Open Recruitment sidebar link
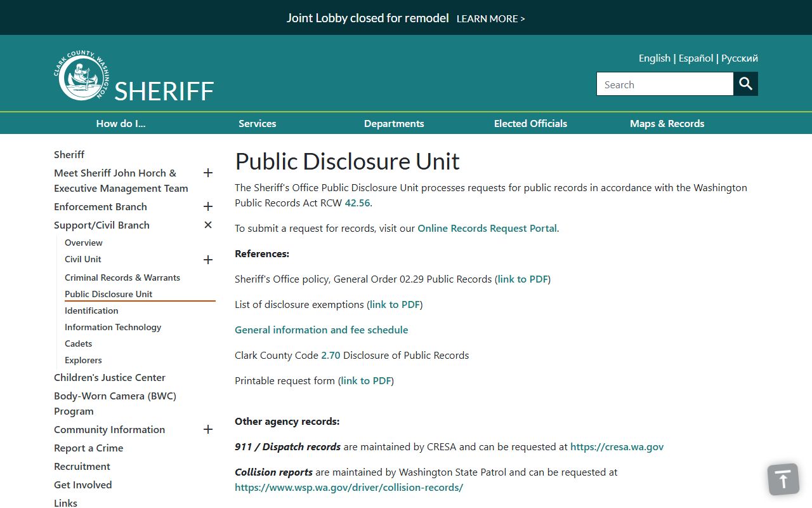 click(82, 466)
